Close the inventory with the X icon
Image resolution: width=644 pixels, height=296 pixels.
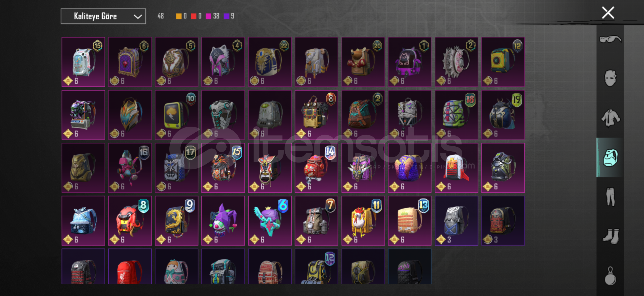(608, 13)
